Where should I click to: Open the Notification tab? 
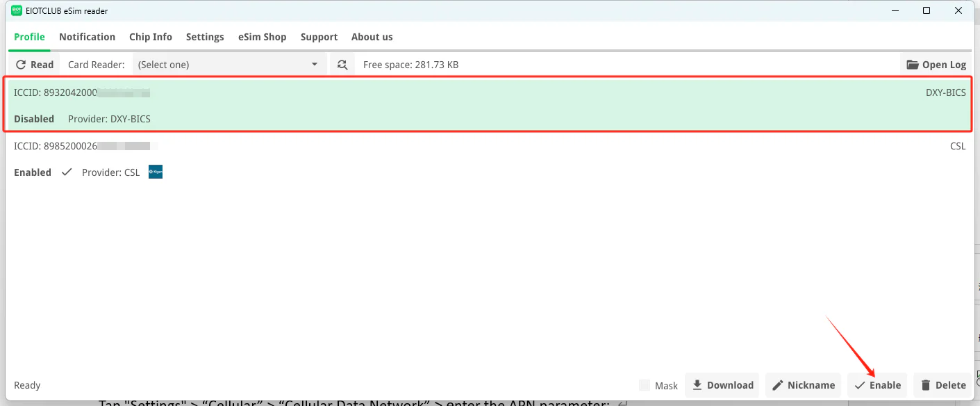(87, 37)
